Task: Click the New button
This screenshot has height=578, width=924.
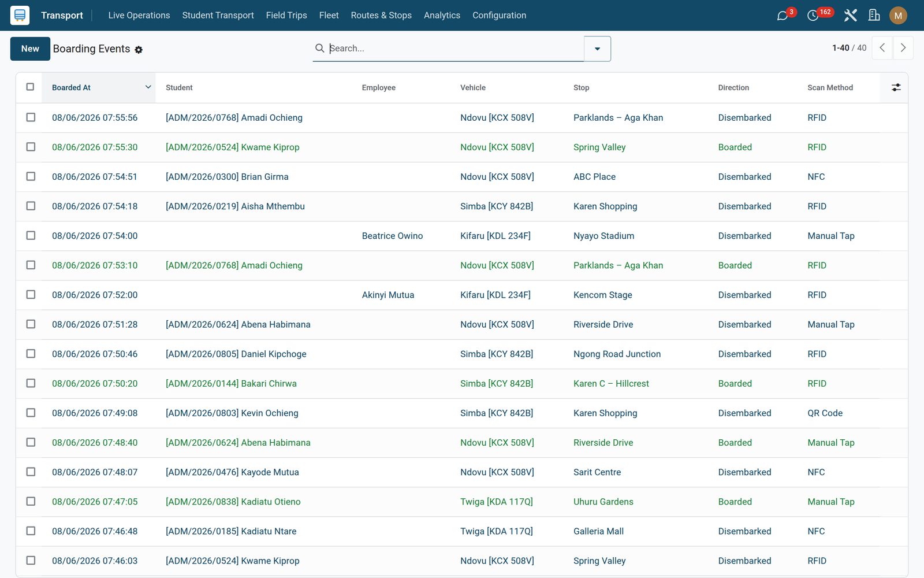Action: click(30, 49)
